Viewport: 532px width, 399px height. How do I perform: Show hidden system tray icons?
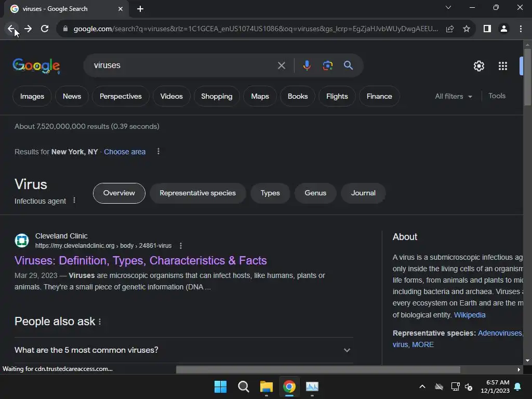click(422, 387)
